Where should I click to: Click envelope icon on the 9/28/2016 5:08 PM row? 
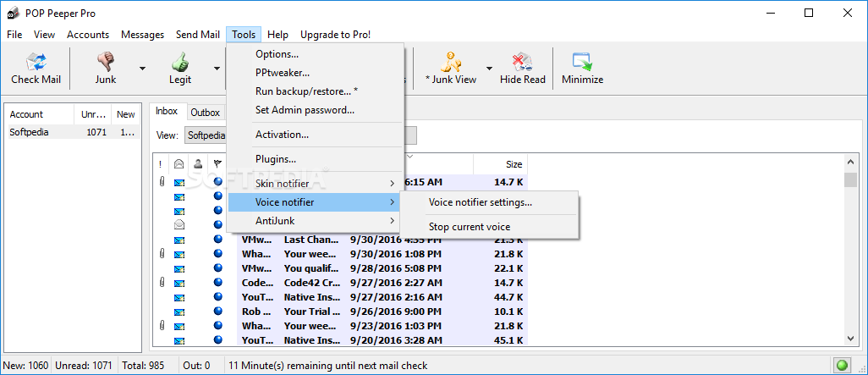tap(179, 268)
